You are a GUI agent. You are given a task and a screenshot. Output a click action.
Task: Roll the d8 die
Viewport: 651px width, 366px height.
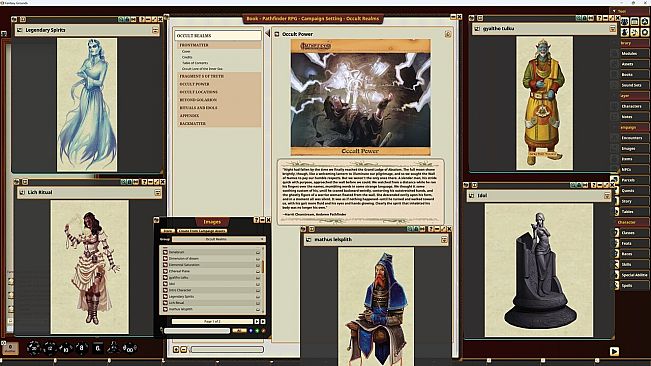tap(81, 348)
